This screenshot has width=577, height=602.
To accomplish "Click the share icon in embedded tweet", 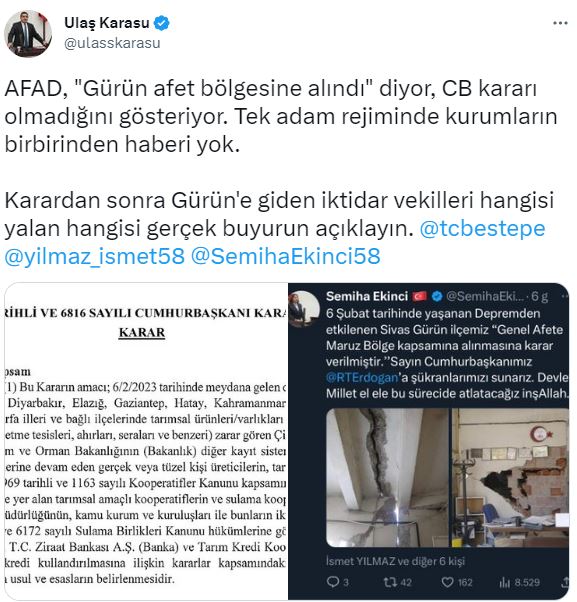I will [x=565, y=582].
